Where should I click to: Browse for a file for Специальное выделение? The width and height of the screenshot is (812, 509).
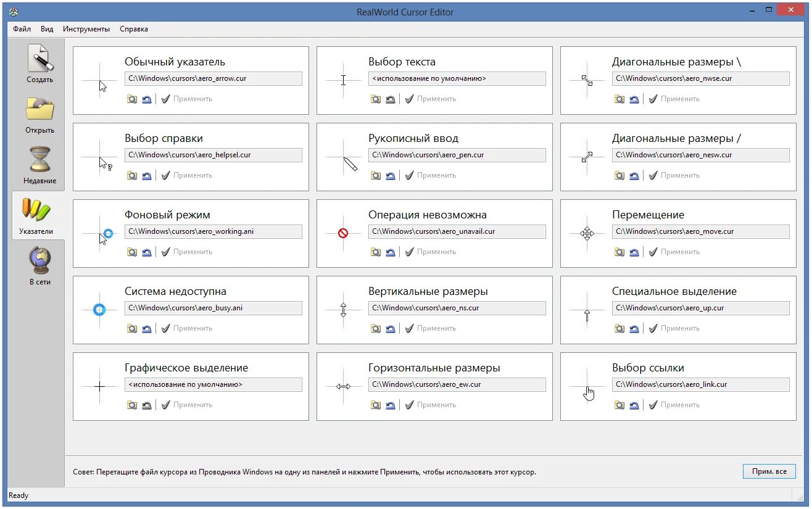coord(619,328)
